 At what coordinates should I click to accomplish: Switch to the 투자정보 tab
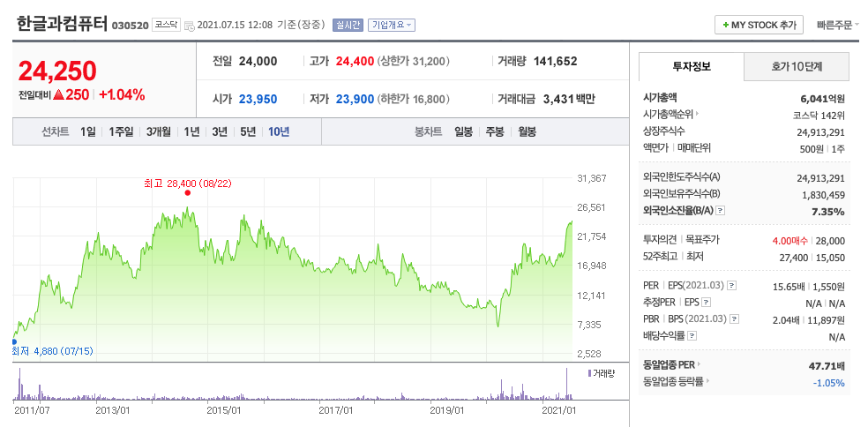[692, 67]
